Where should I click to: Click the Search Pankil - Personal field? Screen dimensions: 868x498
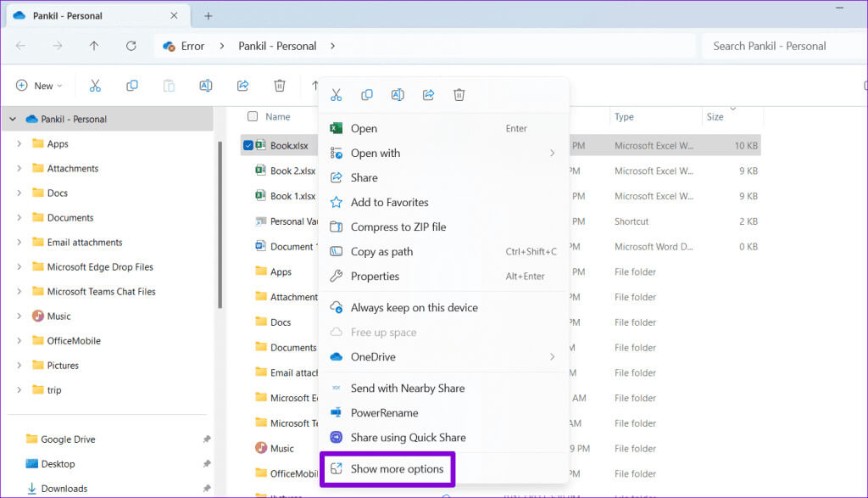(x=780, y=46)
